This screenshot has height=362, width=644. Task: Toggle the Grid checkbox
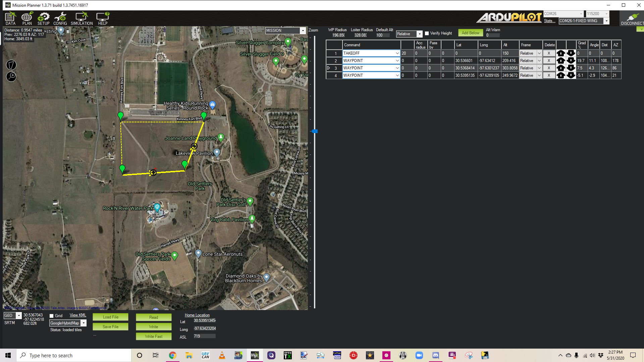52,316
